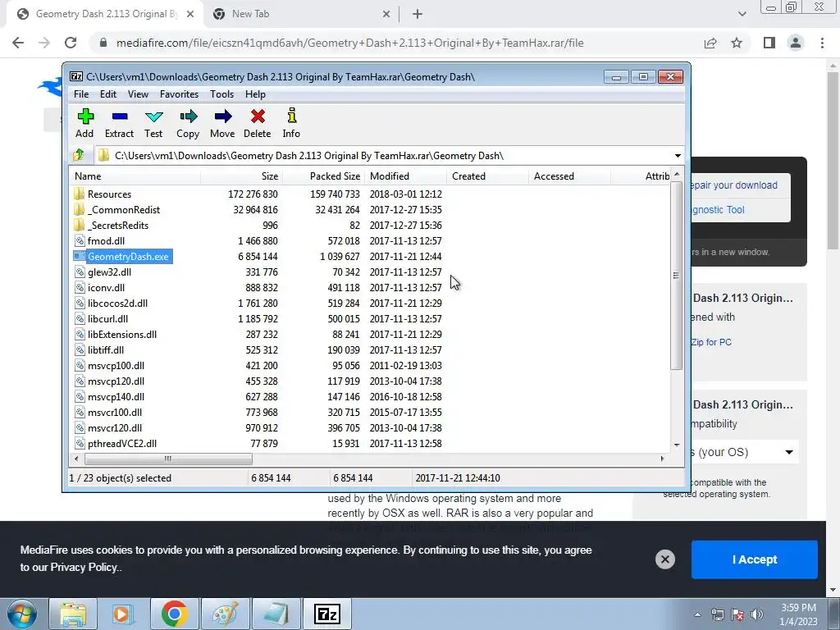
Task: Show hidden tray icons arrow
Action: pos(697,614)
